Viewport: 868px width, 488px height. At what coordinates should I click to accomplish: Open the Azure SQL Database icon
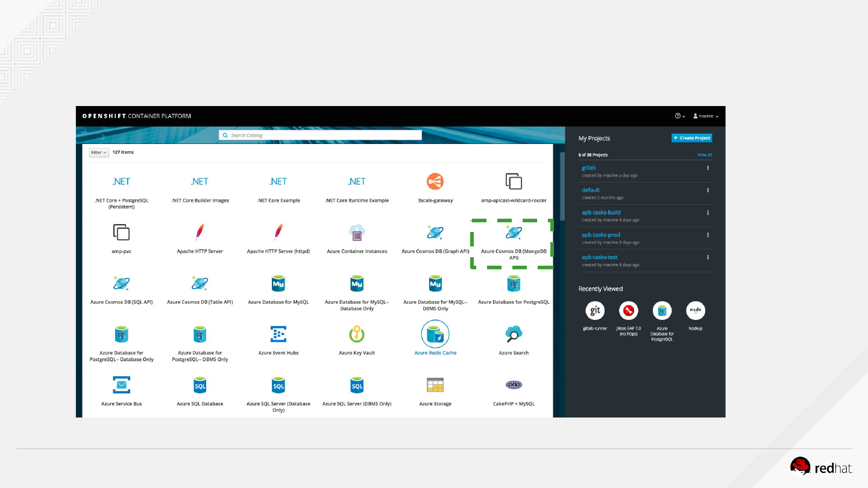tap(200, 385)
